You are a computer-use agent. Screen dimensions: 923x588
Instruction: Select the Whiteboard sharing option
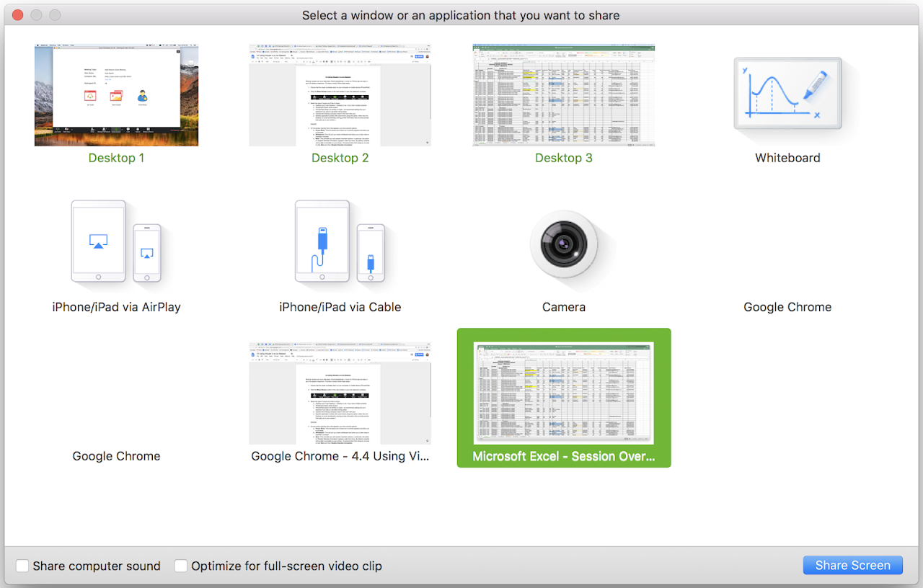(x=787, y=92)
